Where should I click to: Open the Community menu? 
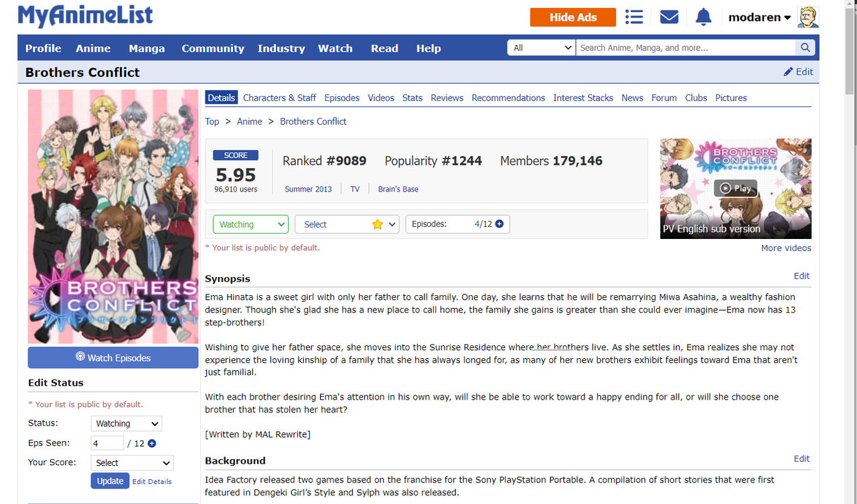[x=213, y=48]
